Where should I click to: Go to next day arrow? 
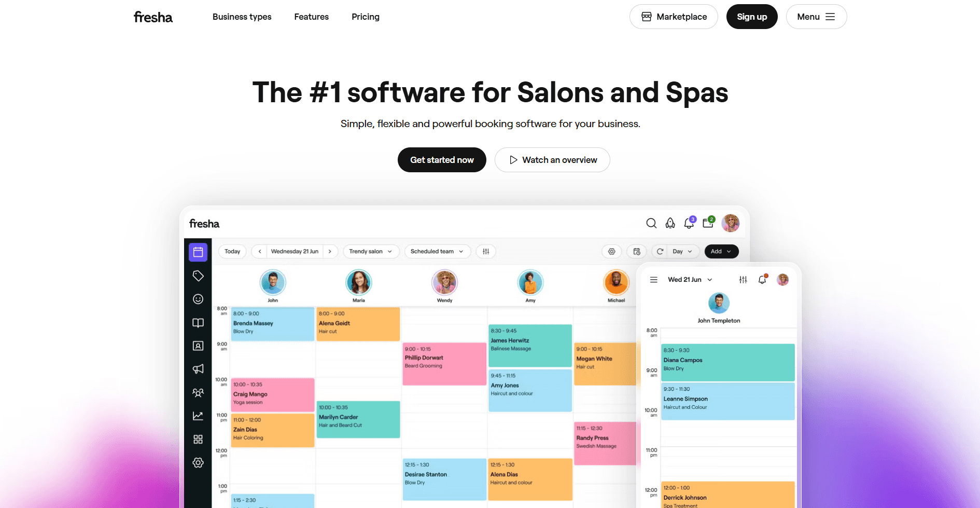tap(330, 252)
